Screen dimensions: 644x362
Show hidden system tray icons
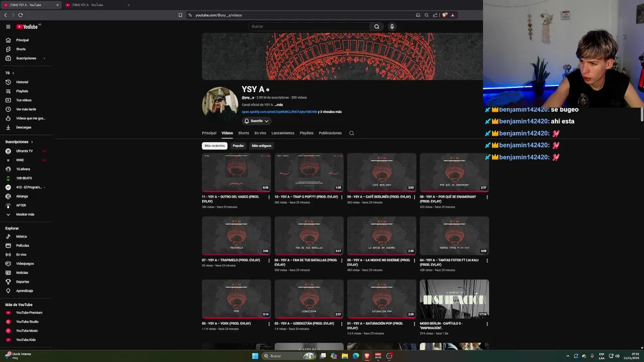pyautogui.click(x=568, y=356)
